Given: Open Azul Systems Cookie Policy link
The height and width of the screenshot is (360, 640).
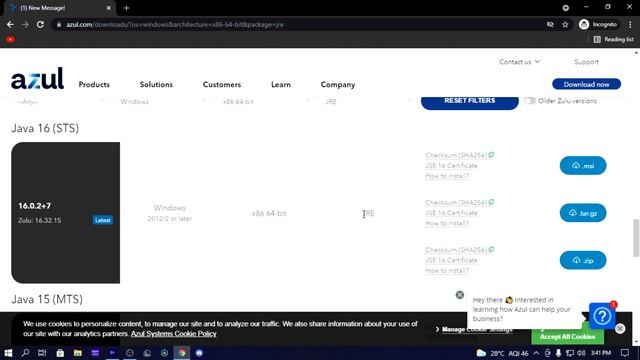Looking at the screenshot, I should (173, 333).
